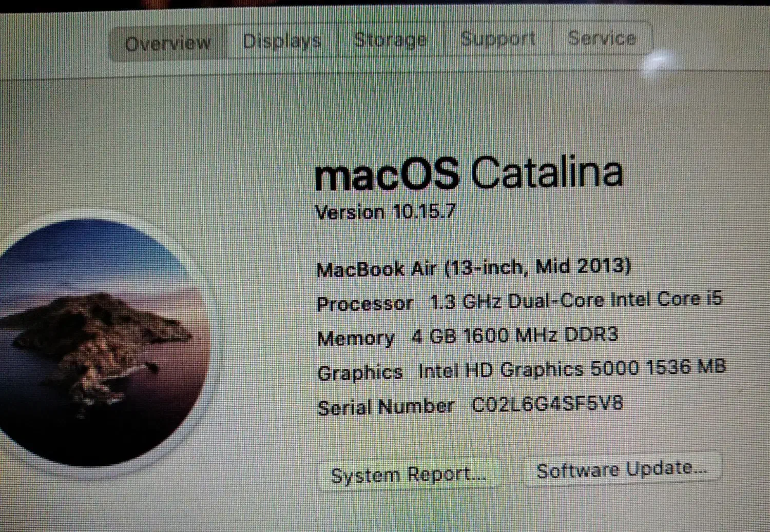The height and width of the screenshot is (532, 770).
Task: Open System Report
Action: point(409,475)
